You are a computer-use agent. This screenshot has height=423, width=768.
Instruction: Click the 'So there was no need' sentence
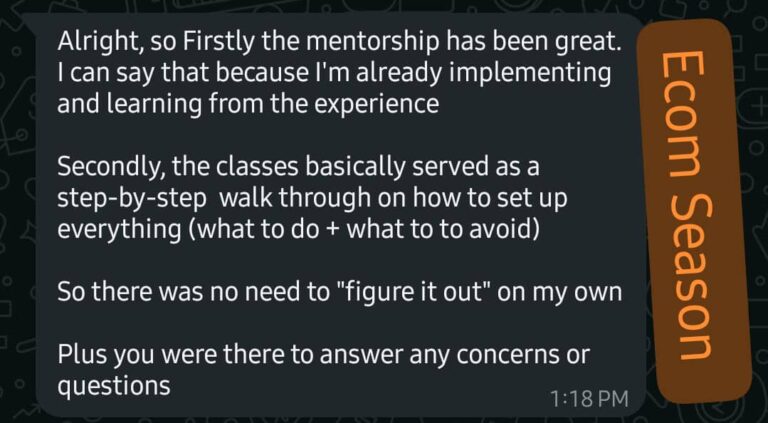tap(340, 293)
